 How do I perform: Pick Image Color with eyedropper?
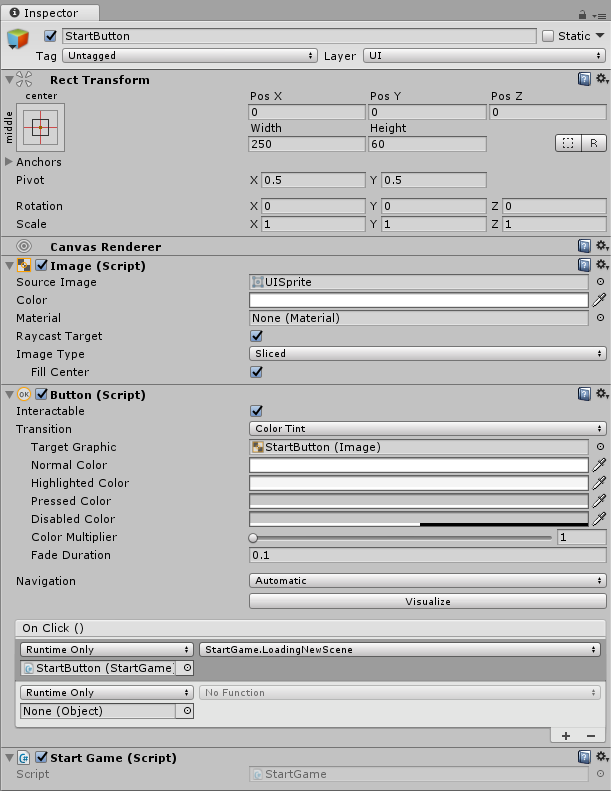click(x=599, y=300)
